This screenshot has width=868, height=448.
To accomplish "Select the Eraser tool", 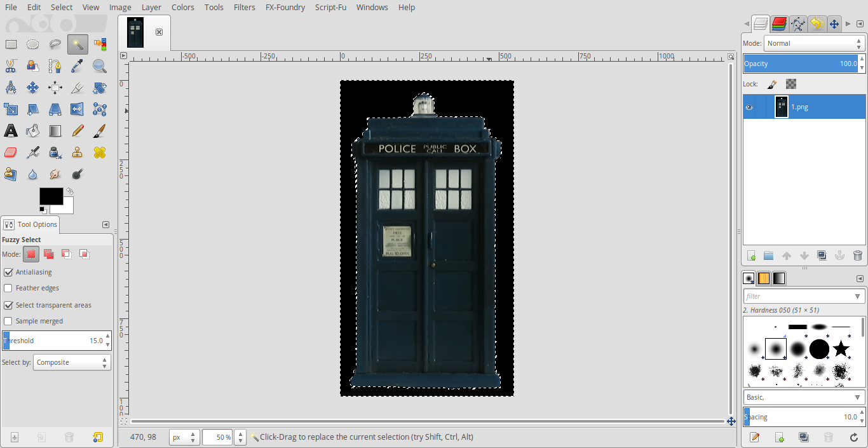I will coord(11,153).
